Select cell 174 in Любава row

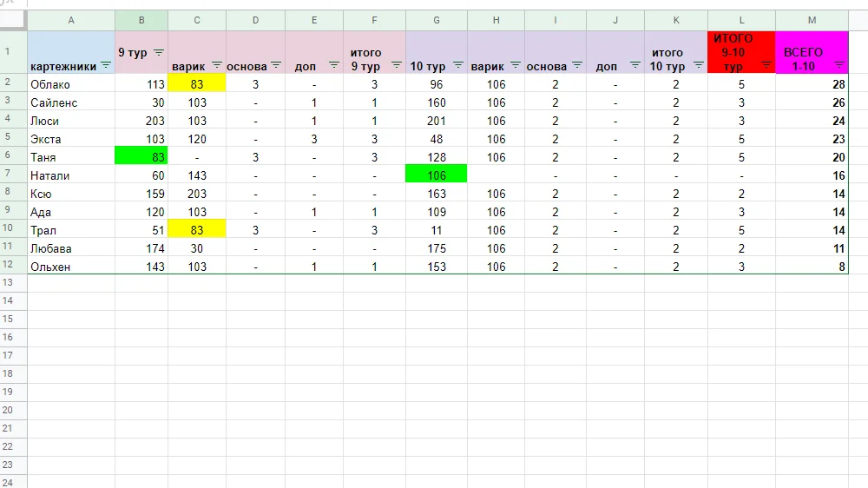141,248
